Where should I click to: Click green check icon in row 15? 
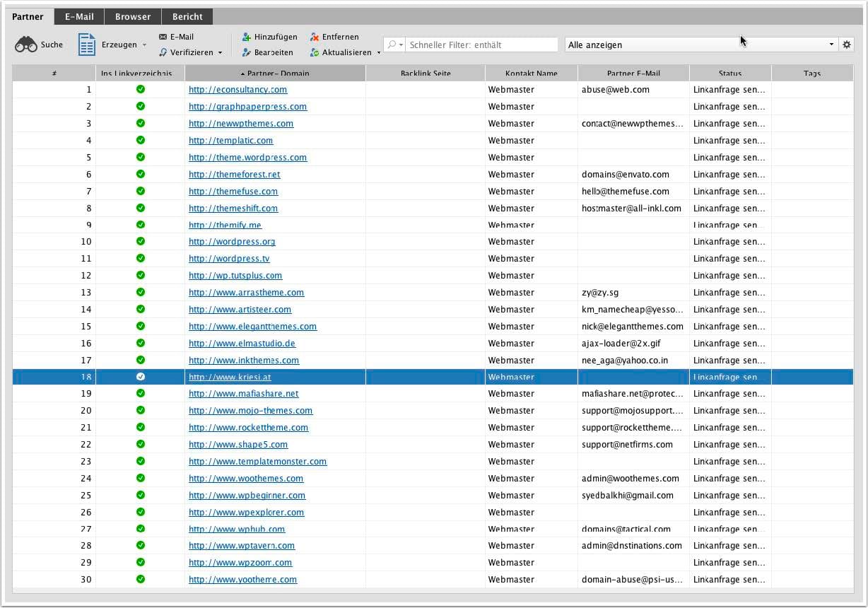coord(141,326)
